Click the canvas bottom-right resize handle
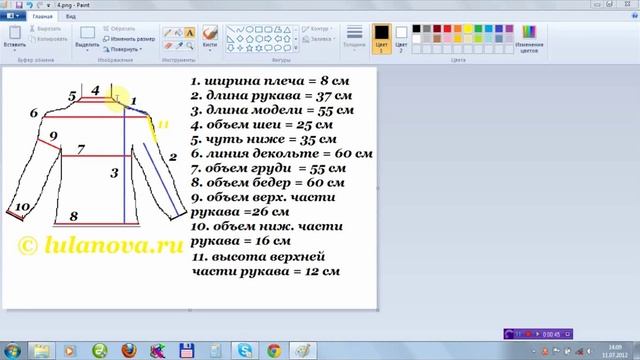640x360 pixels. click(378, 310)
